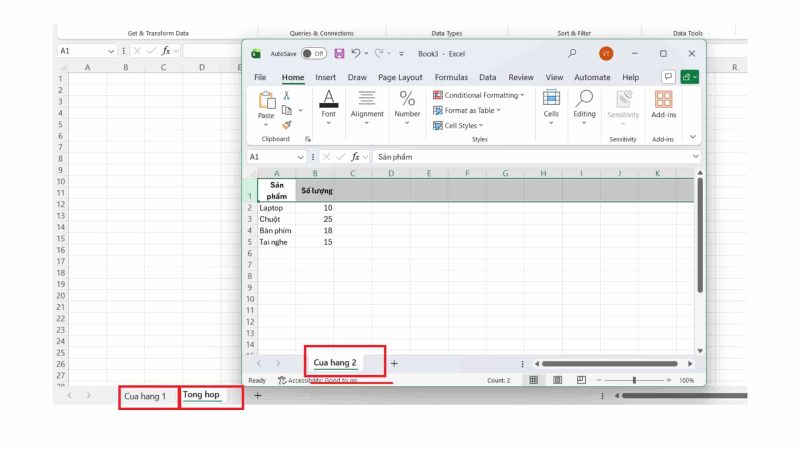Select cell containing Bàn phím
This screenshot has width=800, height=450.
[x=277, y=231]
